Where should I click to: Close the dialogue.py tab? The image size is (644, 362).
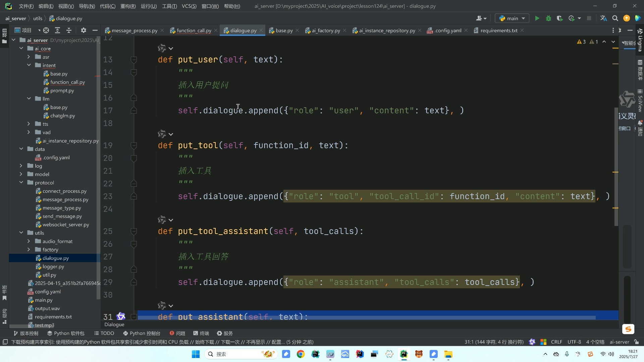coord(261,31)
